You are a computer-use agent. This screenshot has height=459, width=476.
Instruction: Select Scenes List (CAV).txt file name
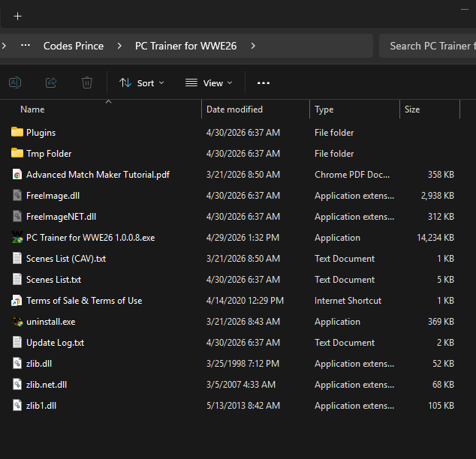click(66, 259)
